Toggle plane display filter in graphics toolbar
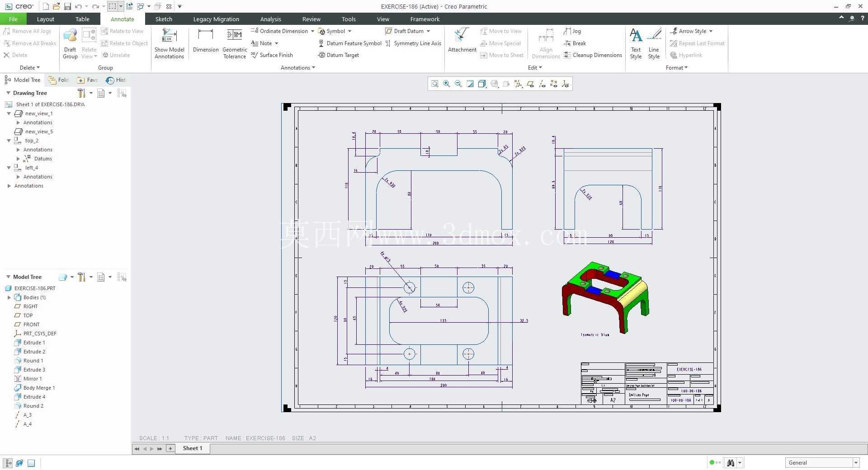Image resolution: width=868 pixels, height=470 pixels. tap(530, 84)
